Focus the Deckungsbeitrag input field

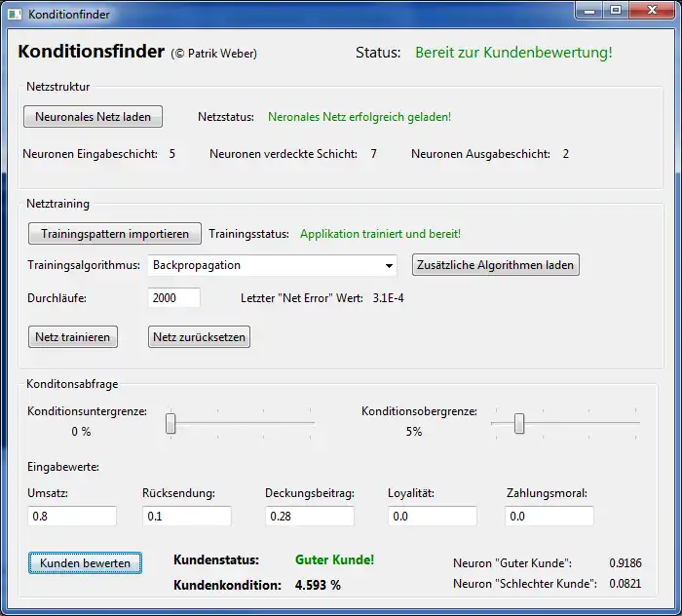tap(310, 517)
